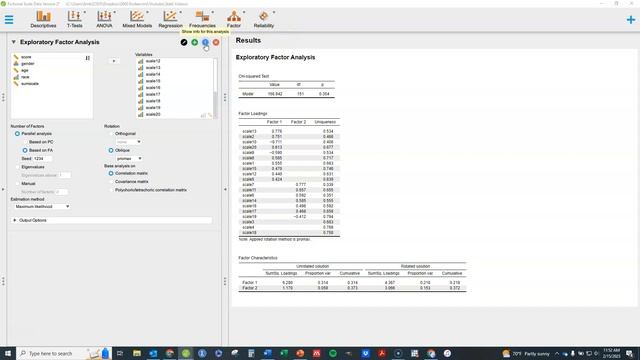
Task: Click the assign arrow between variable lists
Action: (114, 61)
